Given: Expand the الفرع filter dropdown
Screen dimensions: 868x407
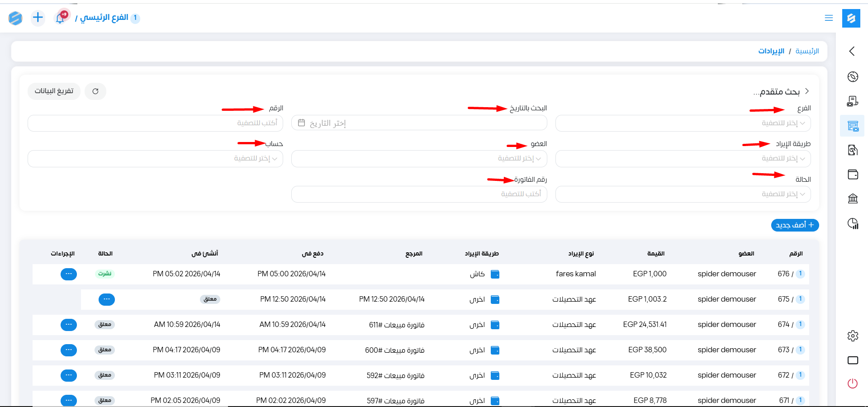Looking at the screenshot, I should (683, 123).
